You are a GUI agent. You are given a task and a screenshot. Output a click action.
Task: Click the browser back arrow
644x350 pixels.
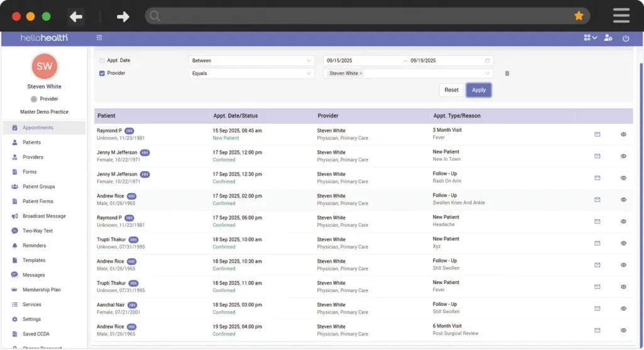[x=76, y=16]
